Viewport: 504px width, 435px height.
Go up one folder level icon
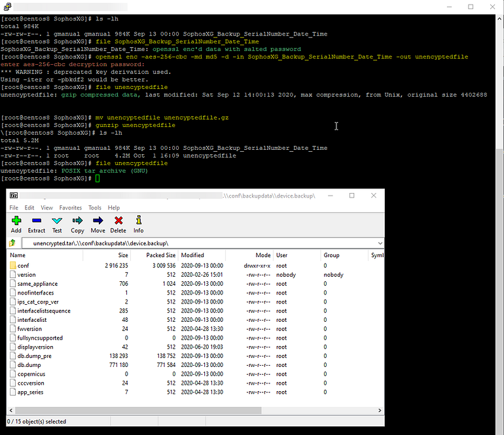(12, 243)
